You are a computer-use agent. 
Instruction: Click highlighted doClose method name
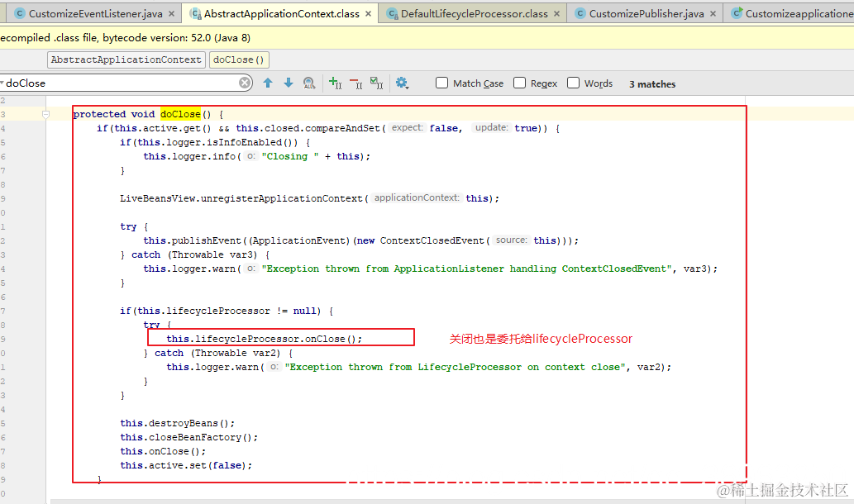tap(180, 114)
